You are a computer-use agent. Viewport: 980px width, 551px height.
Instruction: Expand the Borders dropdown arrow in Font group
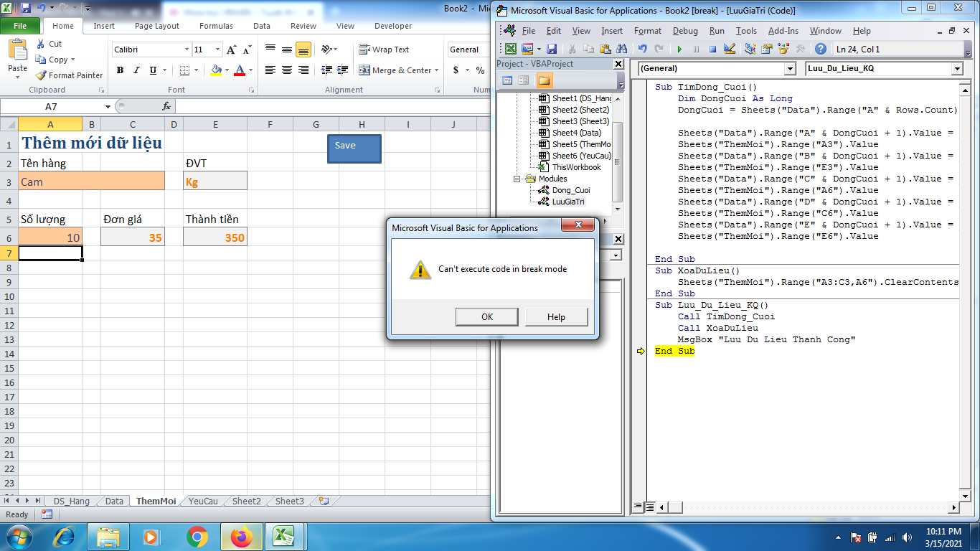(196, 70)
